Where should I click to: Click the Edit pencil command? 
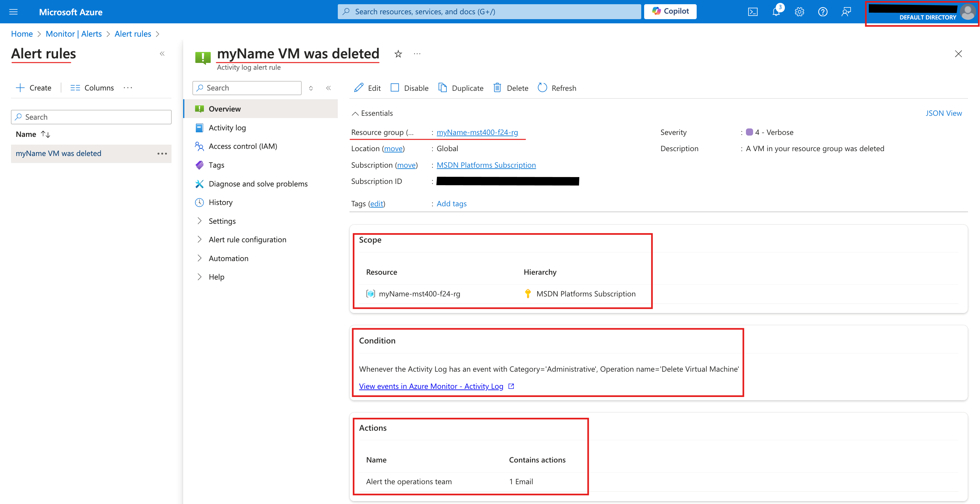pyautogui.click(x=367, y=88)
